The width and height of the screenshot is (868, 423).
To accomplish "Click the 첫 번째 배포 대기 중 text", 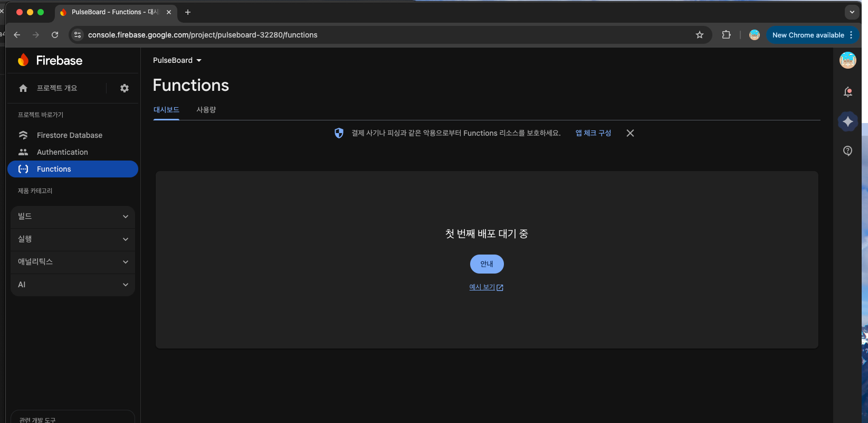I will coord(487,234).
